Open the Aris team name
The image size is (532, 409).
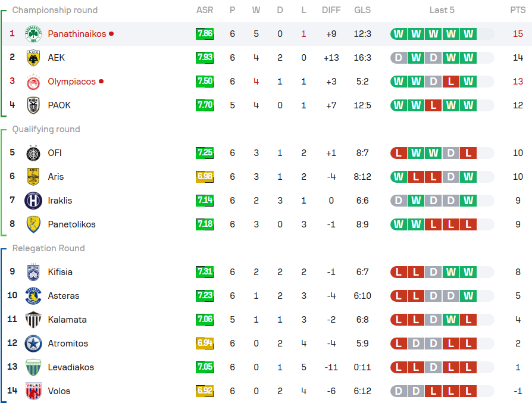(x=56, y=176)
